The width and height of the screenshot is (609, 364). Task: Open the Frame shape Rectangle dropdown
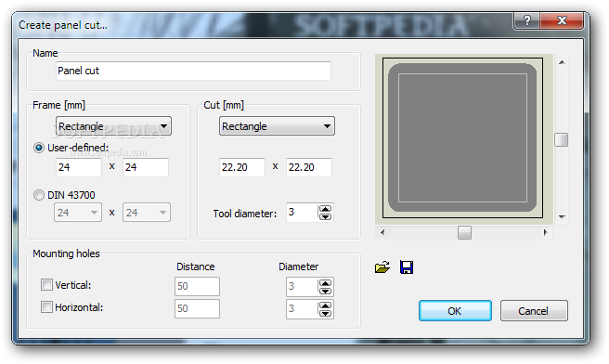pos(113,126)
